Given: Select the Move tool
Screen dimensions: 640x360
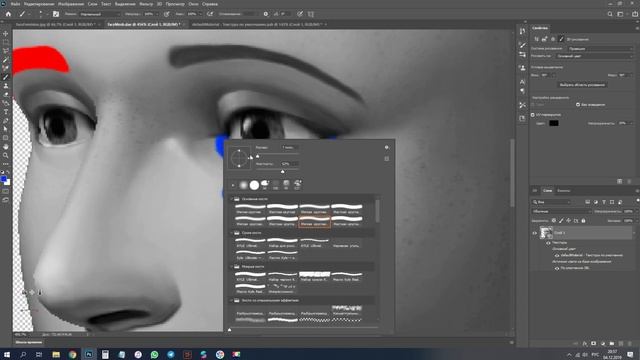Looking at the screenshot, I should pos(6,33).
